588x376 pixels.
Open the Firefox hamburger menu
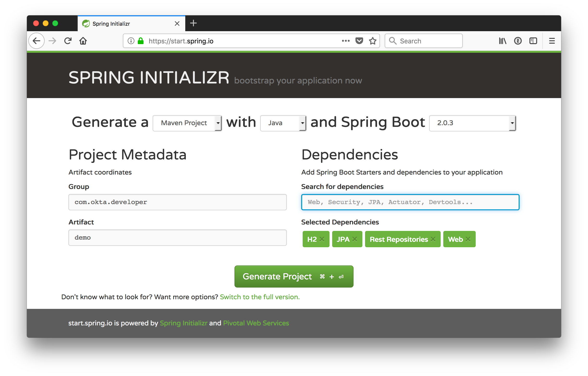[552, 41]
